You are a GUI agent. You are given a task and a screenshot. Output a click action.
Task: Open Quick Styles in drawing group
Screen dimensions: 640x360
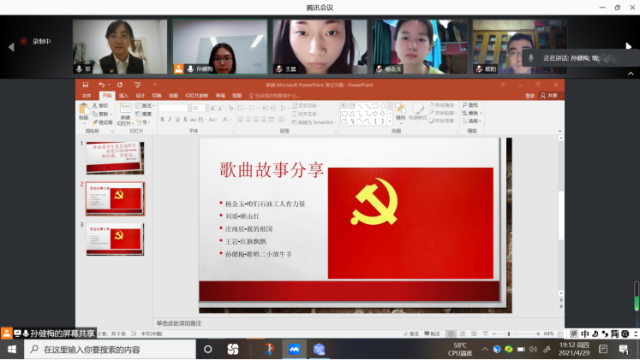pos(418,112)
